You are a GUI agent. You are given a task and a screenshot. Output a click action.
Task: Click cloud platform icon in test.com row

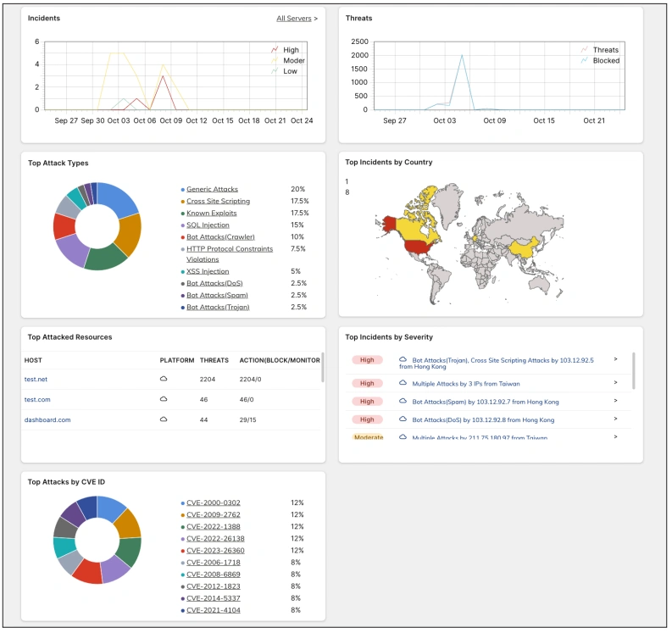[x=164, y=399]
